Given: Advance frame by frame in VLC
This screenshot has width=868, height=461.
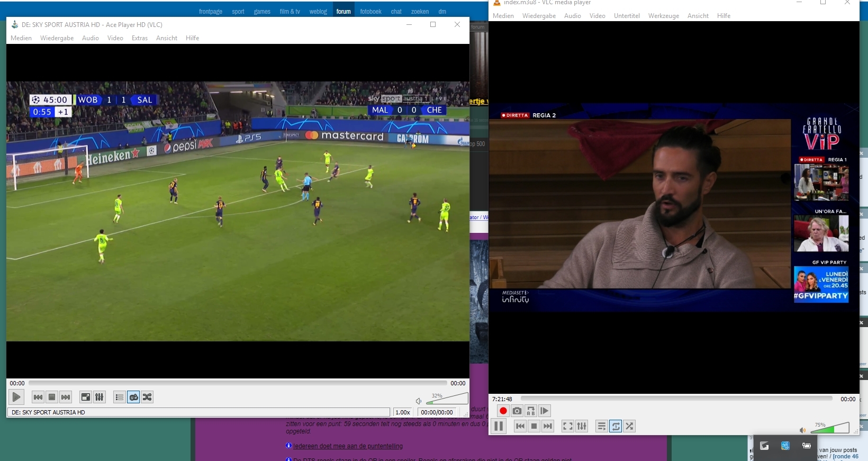Looking at the screenshot, I should pyautogui.click(x=545, y=411).
